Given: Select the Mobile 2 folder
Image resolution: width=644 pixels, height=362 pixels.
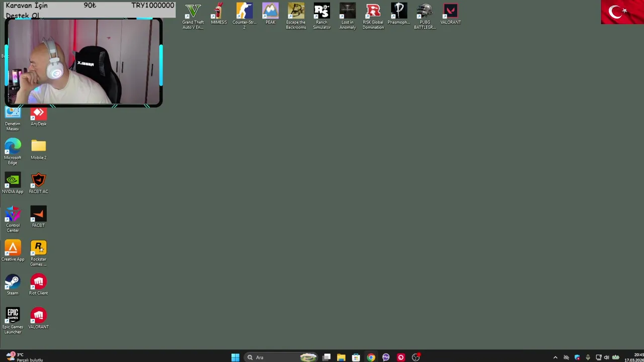Looking at the screenshot, I should (38, 149).
